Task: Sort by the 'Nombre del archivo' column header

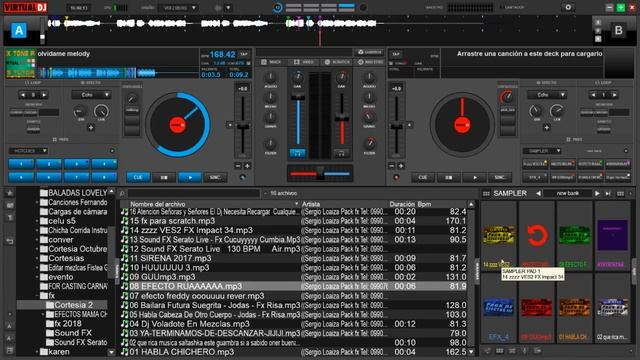Action: 157,204
